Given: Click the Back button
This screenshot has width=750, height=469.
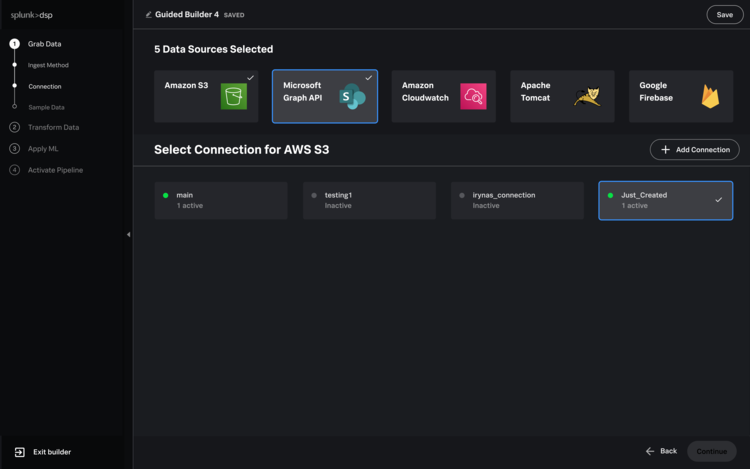Looking at the screenshot, I should pos(661,451).
